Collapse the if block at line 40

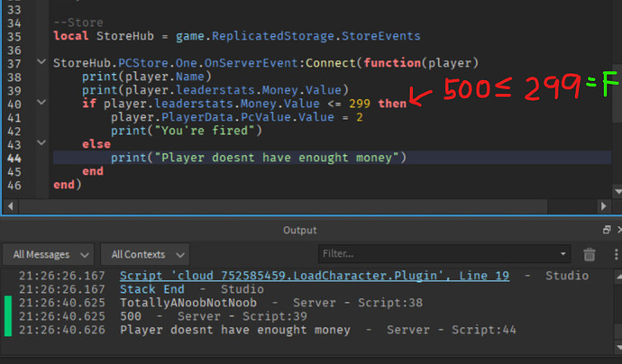[41, 102]
